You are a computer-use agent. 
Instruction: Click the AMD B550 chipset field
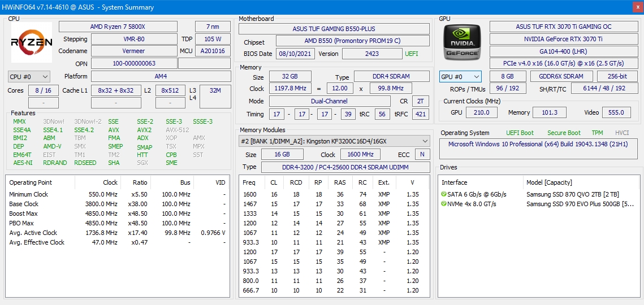click(x=352, y=41)
